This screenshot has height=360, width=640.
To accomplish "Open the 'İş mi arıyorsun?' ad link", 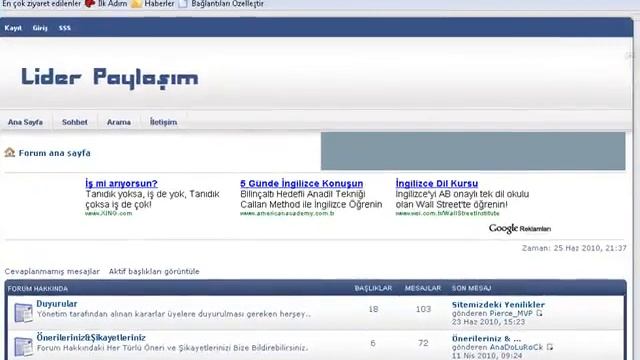I will point(121,184).
